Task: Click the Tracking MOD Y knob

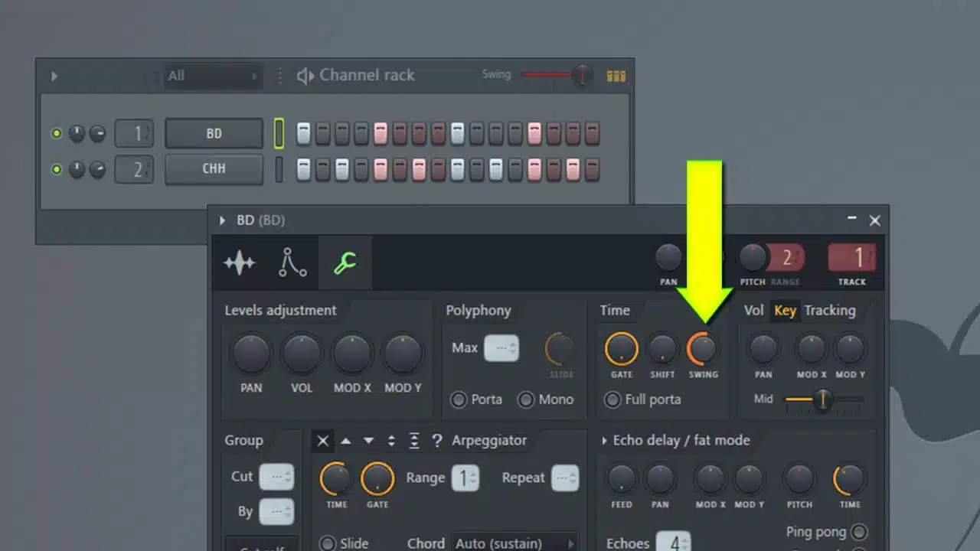Action: (850, 349)
